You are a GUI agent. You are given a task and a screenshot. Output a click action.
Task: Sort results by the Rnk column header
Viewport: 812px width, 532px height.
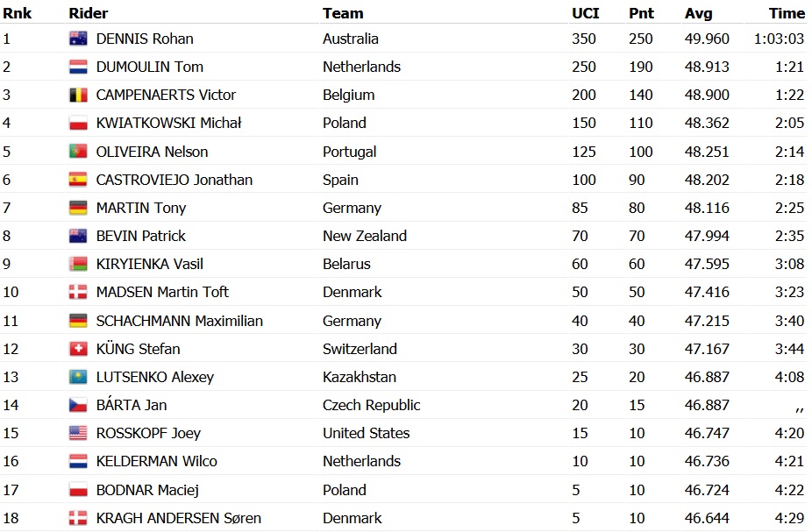click(17, 13)
